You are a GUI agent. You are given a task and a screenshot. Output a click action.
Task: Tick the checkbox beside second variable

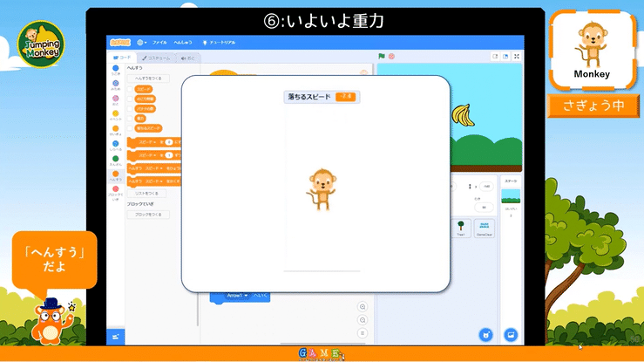(130, 99)
